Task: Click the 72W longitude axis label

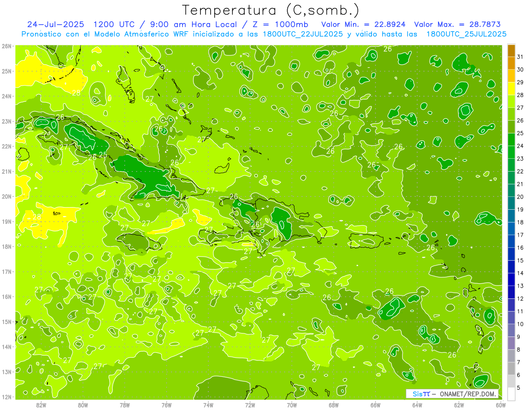Action: click(250, 405)
